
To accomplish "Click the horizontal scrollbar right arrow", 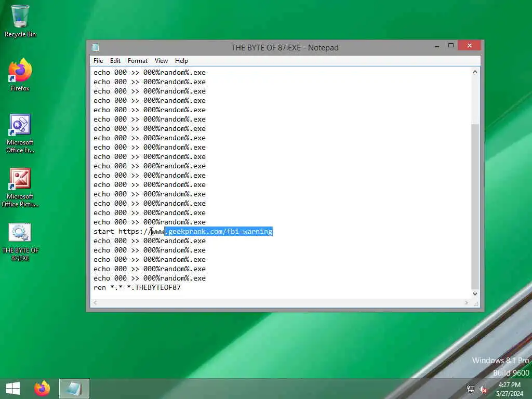I will 467,303.
